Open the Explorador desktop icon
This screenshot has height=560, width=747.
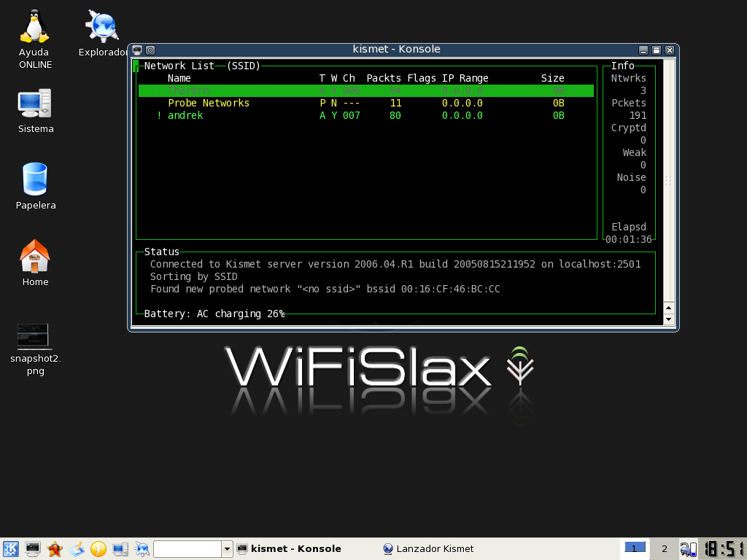coord(102,27)
